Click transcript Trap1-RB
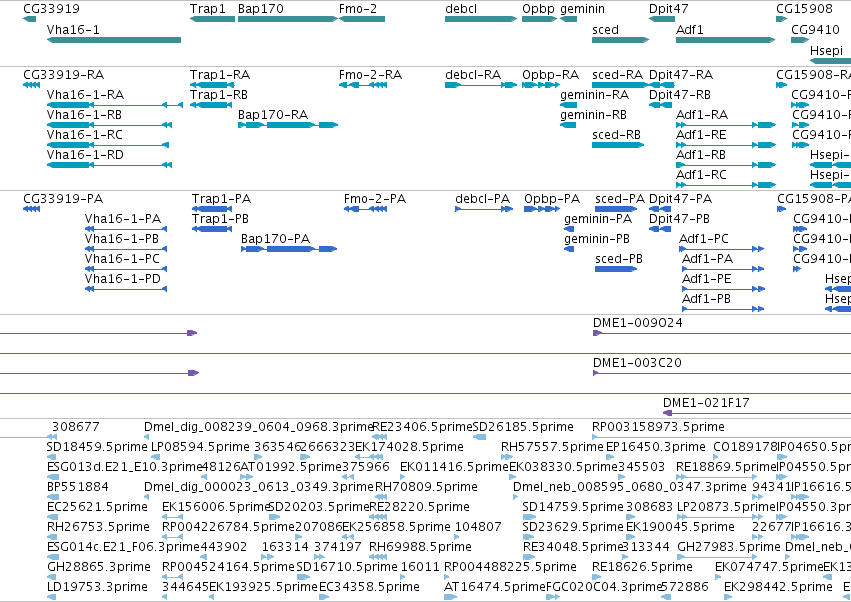Image resolution: width=851 pixels, height=602 pixels. point(211,105)
